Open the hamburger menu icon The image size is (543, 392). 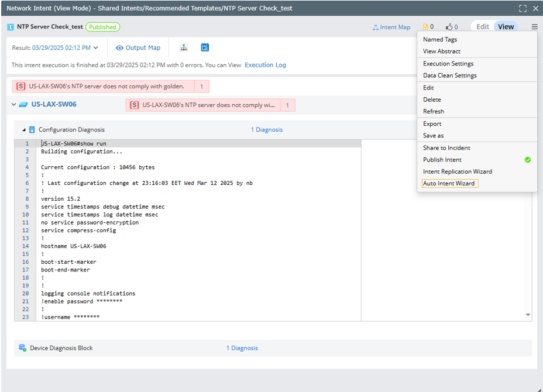coord(534,27)
